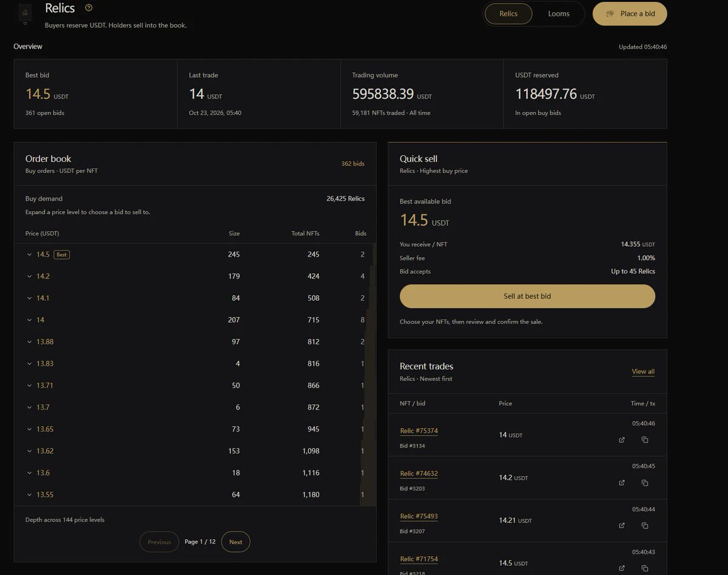Click the Up to 45 Relics text
The height and width of the screenshot is (575, 728).
(x=633, y=272)
